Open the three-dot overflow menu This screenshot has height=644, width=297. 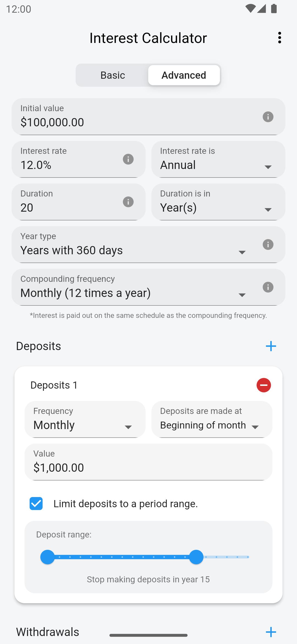[x=279, y=38]
